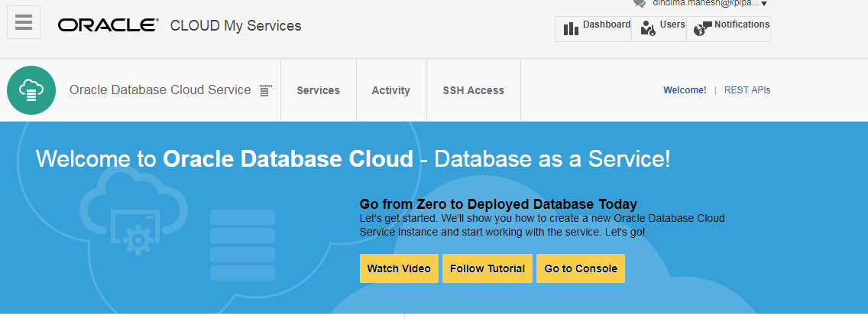This screenshot has height=319, width=868.
Task: Select the SSH Access tab
Action: [473, 90]
